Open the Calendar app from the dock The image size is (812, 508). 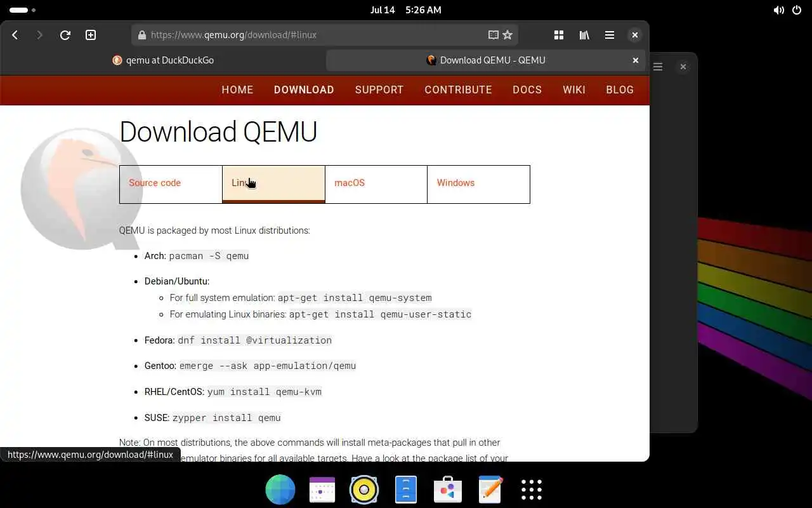coord(322,490)
